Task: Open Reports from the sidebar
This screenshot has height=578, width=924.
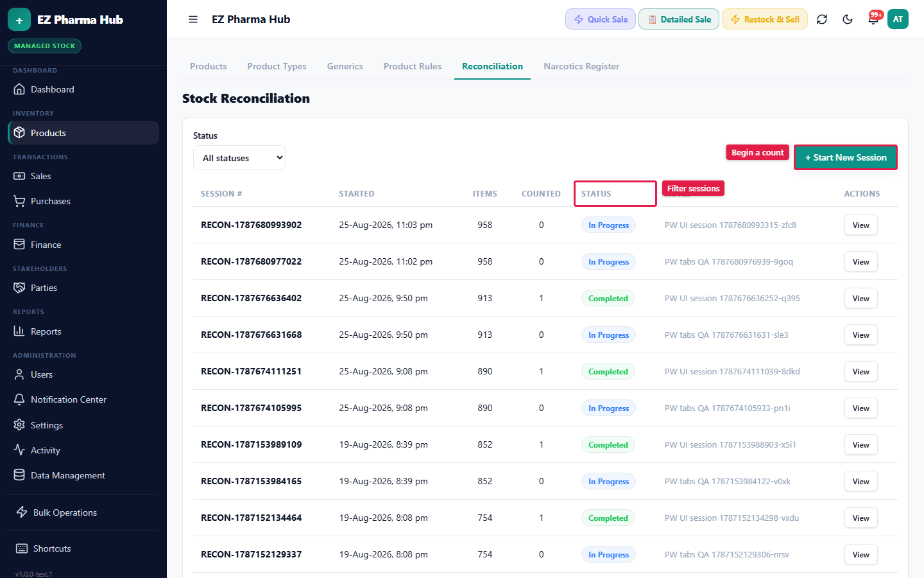Action: point(83,331)
